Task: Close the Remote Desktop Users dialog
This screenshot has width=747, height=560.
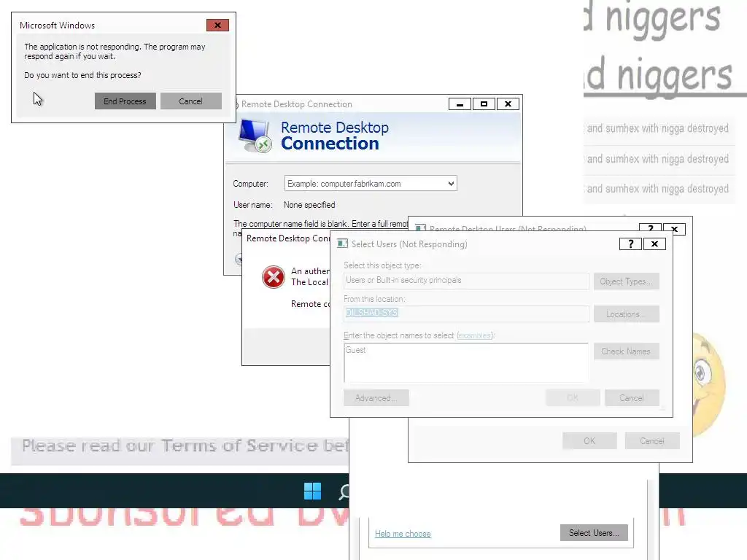Action: 675,229
